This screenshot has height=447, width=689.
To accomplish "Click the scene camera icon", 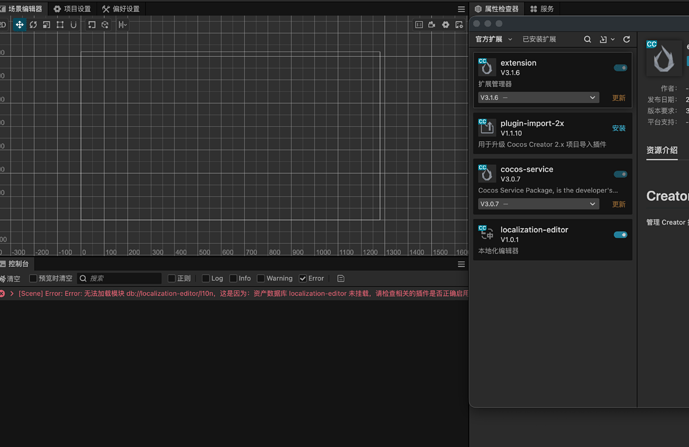I will [x=432, y=25].
